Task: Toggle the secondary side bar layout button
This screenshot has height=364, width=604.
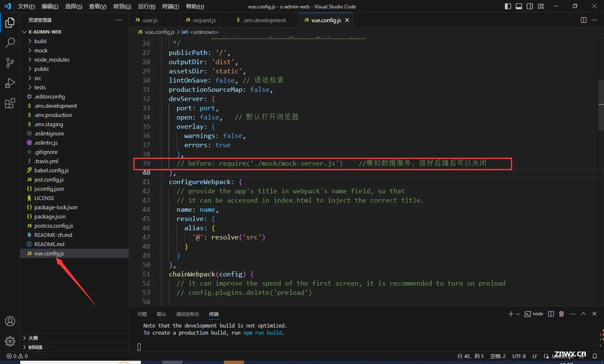Action: 530,6
